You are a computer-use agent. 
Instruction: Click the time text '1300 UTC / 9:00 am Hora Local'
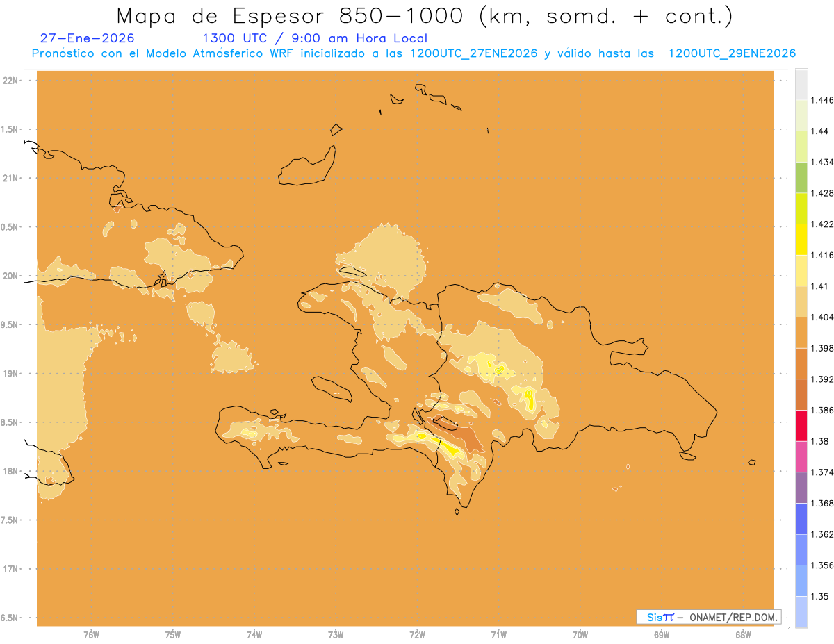click(315, 39)
